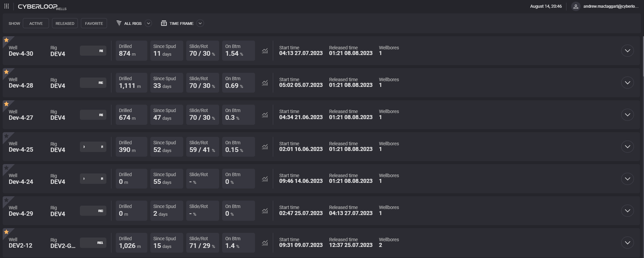Toggle favorite star on well Dev-4-29
Image resolution: width=644 pixels, height=258 pixels.
(x=6, y=200)
